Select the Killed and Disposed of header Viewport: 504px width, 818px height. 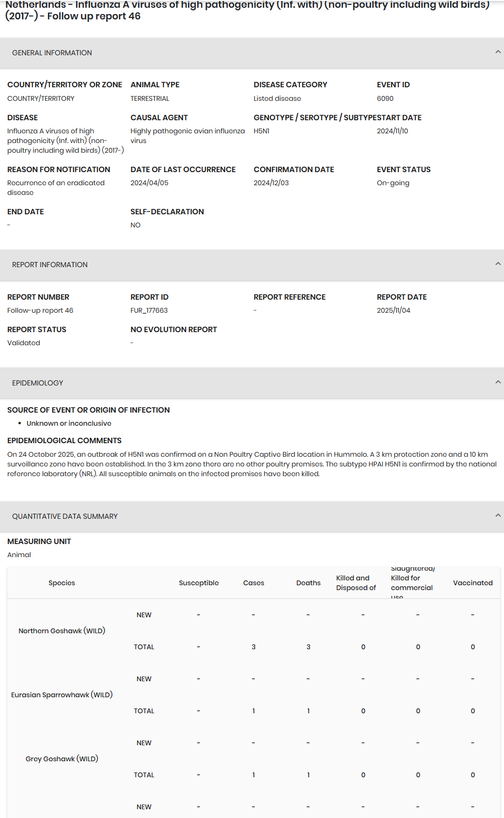[x=356, y=583]
